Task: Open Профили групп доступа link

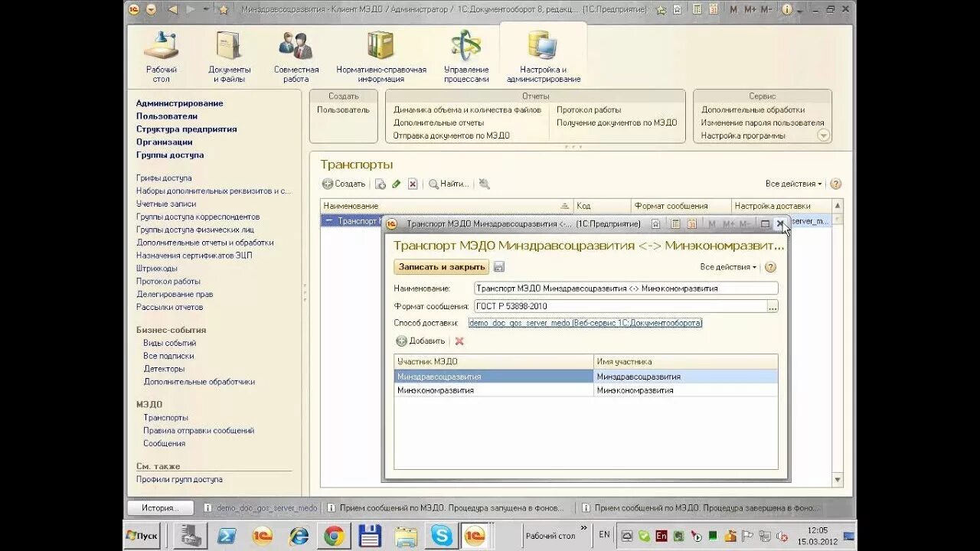Action: (179, 479)
